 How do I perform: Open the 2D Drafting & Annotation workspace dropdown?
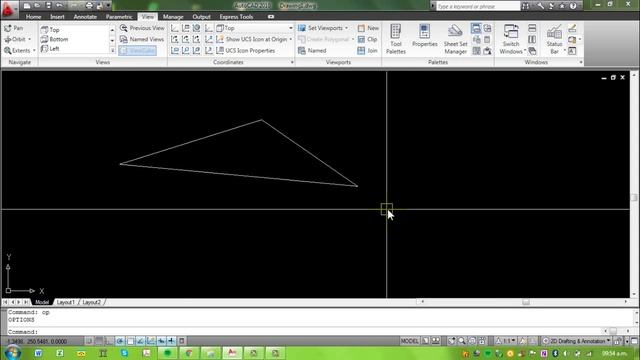point(577,341)
